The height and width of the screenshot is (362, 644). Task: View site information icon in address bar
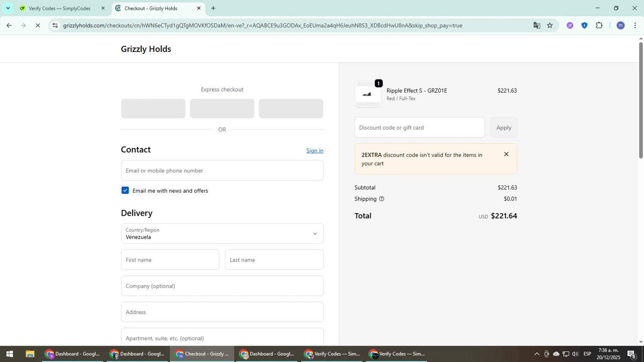(55, 25)
